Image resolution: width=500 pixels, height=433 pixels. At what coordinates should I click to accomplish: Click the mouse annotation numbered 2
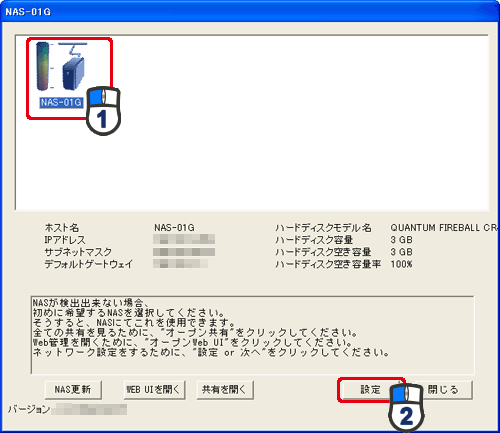pyautogui.click(x=406, y=408)
